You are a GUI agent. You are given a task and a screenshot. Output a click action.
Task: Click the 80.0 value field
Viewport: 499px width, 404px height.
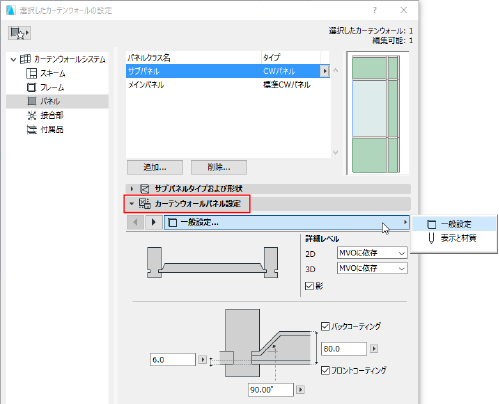(x=344, y=349)
